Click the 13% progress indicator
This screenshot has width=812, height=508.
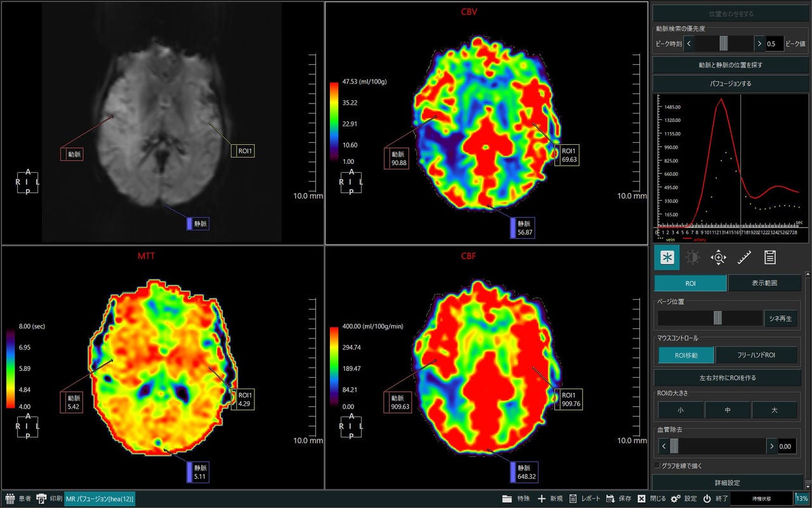(802, 498)
